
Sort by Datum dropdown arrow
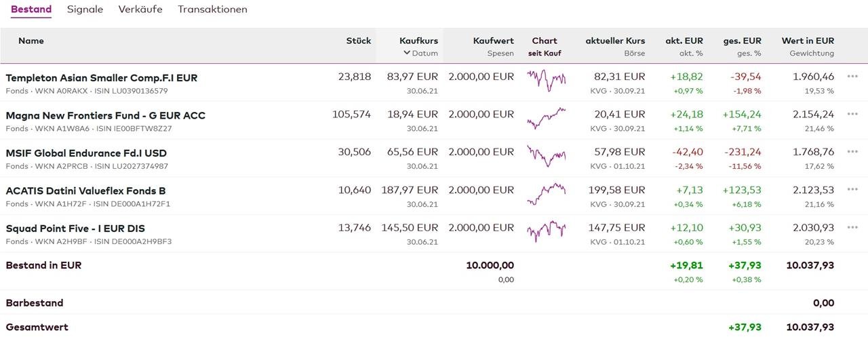(x=407, y=53)
